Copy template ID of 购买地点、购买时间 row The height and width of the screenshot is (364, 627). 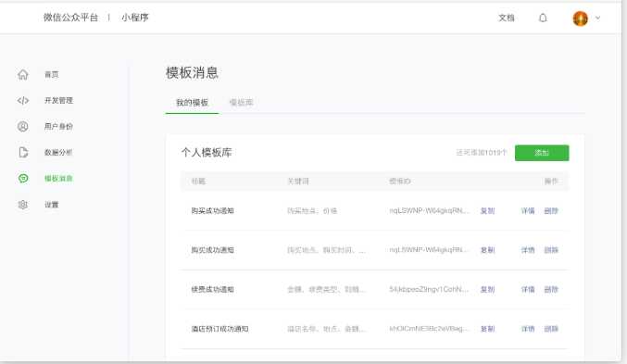pos(487,250)
